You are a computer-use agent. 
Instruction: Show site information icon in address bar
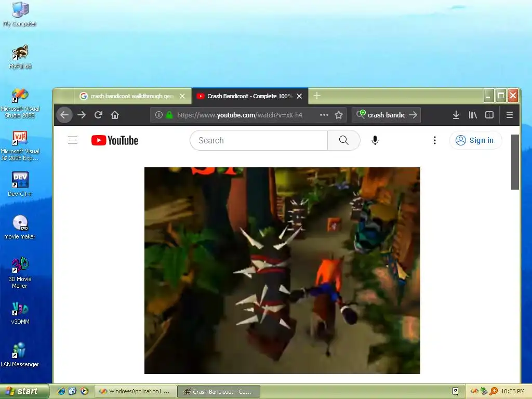[x=158, y=115]
